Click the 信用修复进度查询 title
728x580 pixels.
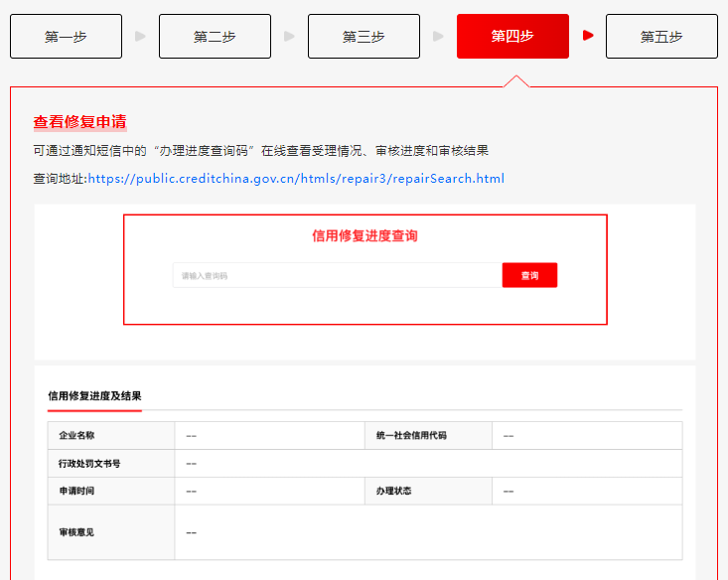coord(364,236)
